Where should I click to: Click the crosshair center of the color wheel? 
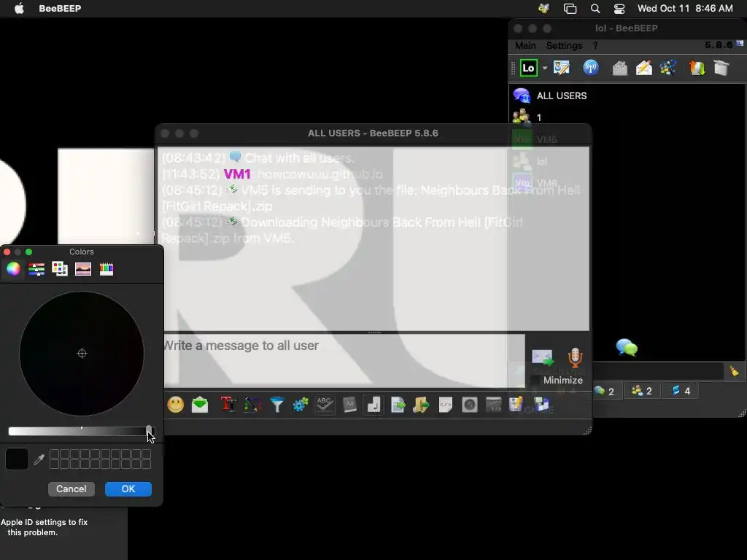[82, 354]
